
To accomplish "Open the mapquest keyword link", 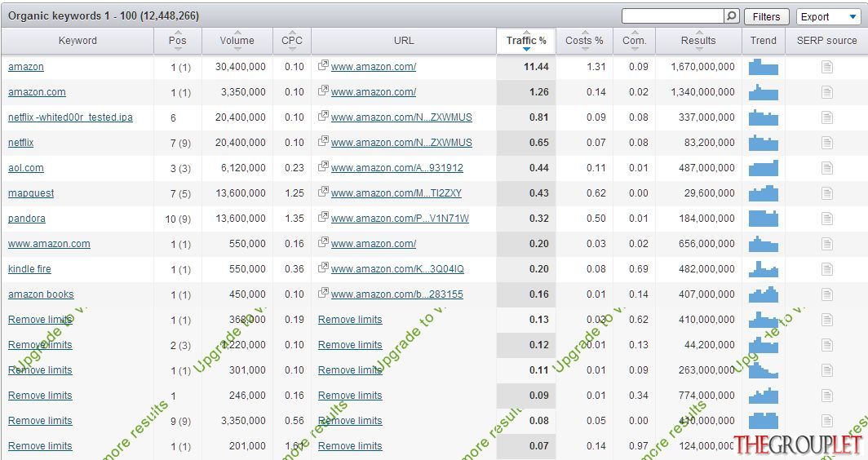I will (x=31, y=193).
